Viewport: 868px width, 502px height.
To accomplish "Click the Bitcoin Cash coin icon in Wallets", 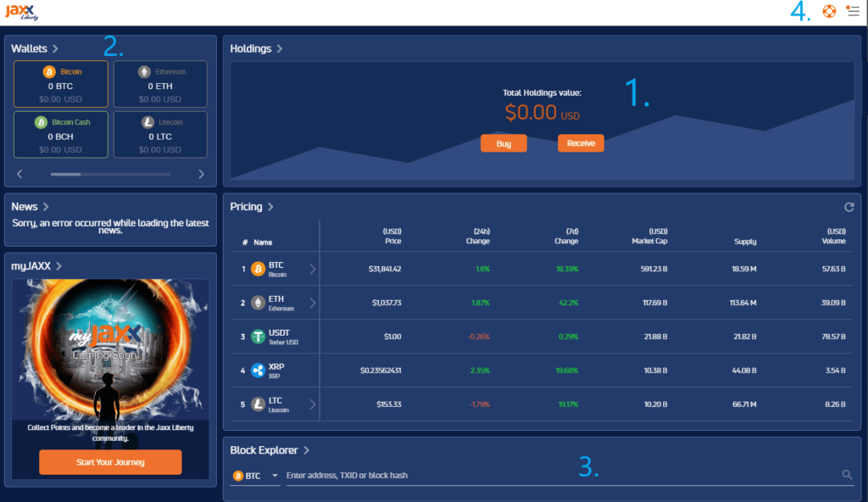I will pos(41,122).
